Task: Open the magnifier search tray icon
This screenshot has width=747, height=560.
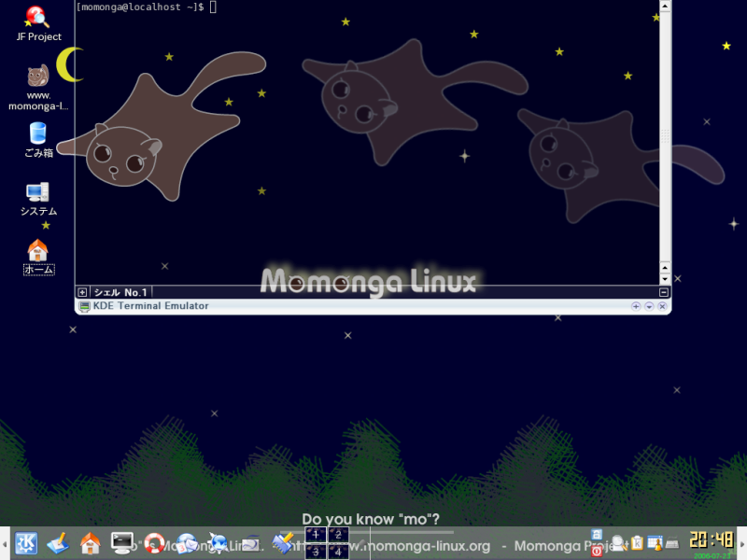Action: (x=619, y=543)
